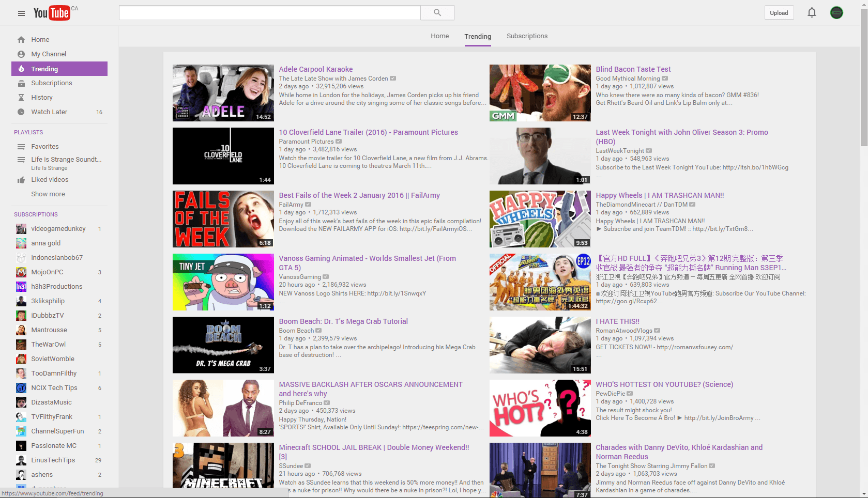Open the Vanoss Gaming Animated title
Image resolution: width=868 pixels, height=498 pixels.
368,263
